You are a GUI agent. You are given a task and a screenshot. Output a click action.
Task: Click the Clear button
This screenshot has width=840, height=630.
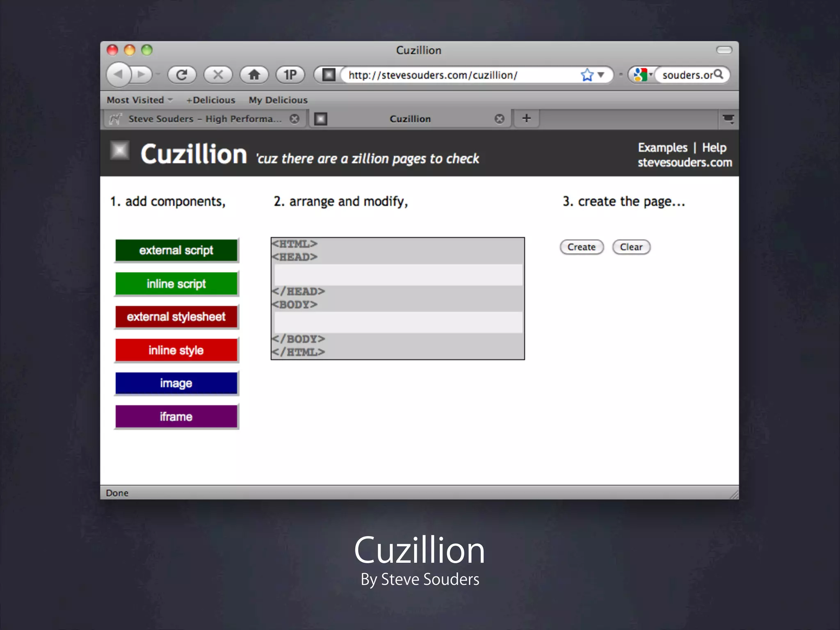(631, 247)
